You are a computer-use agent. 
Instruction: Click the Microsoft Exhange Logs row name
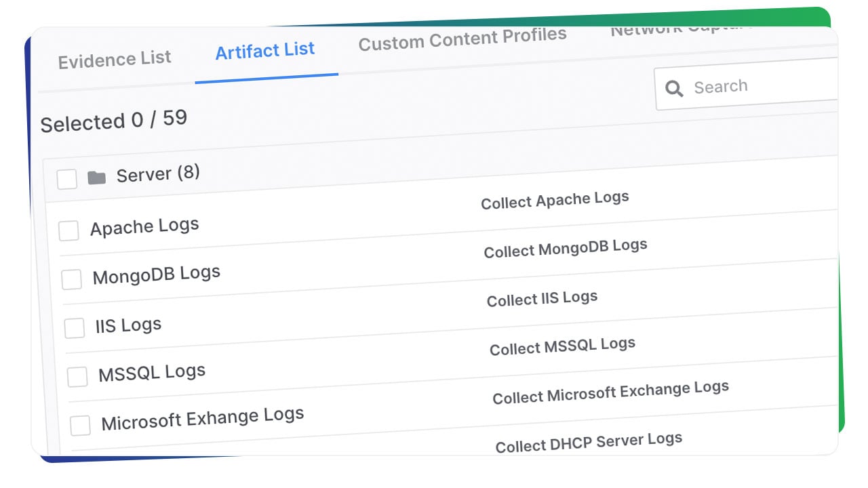click(x=203, y=419)
